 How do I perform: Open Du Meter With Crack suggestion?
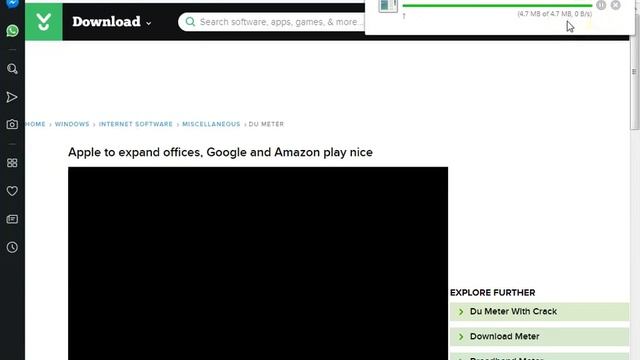click(539, 311)
